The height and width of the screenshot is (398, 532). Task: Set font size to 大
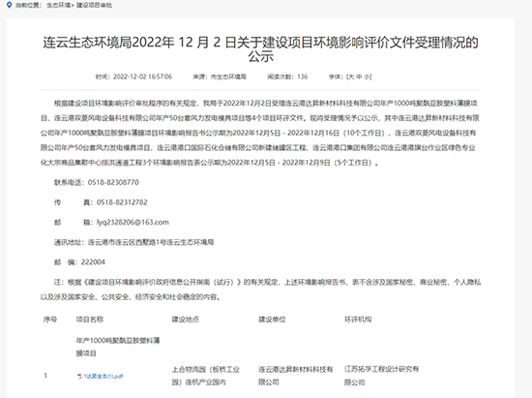[x=351, y=77]
